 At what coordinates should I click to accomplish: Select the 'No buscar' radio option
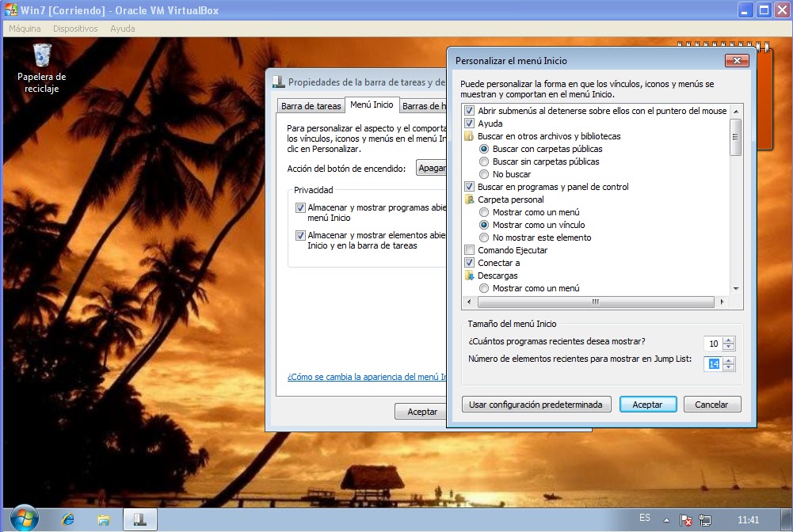pos(484,174)
